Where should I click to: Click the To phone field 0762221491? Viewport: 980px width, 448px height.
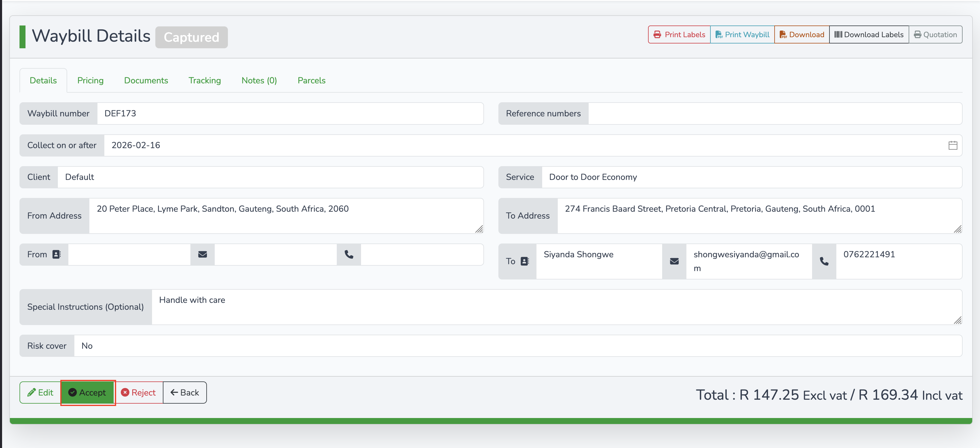tap(899, 261)
